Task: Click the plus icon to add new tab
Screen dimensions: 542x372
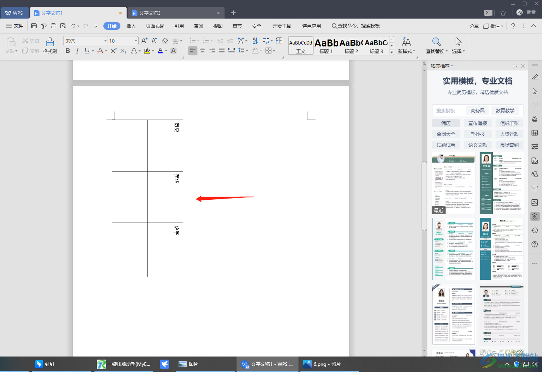Action: (233, 13)
